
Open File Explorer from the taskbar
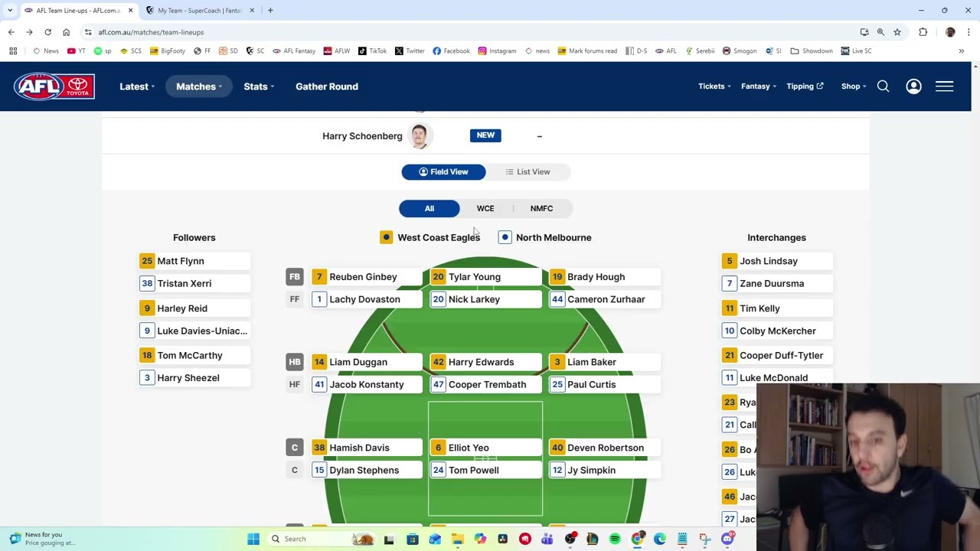click(x=457, y=539)
